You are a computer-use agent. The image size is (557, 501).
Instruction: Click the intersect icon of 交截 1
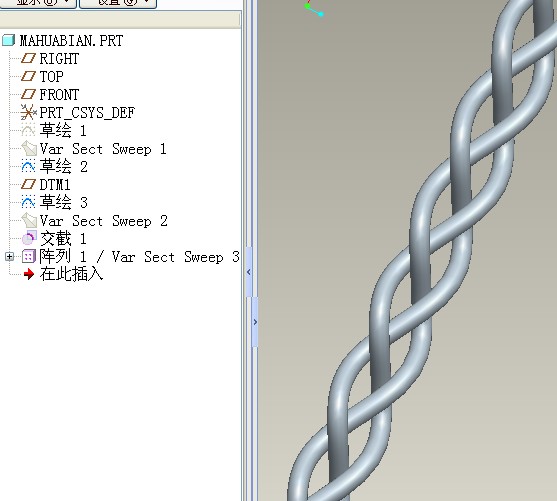29,238
